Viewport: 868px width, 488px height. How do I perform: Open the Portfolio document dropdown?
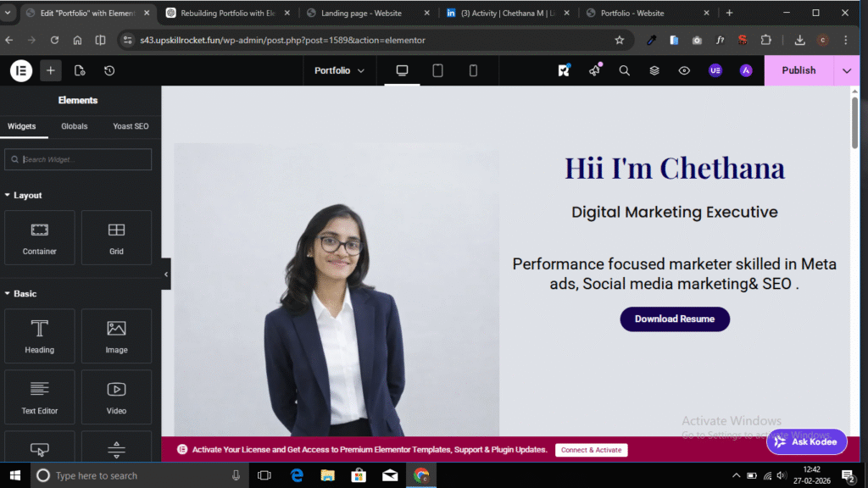click(339, 70)
